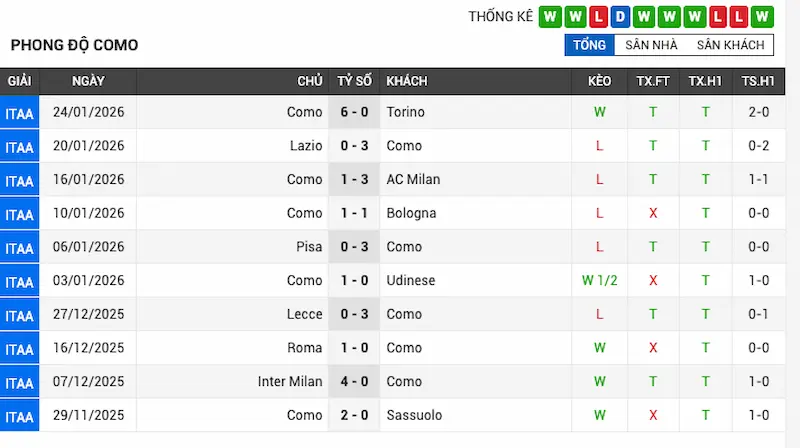This screenshot has width=800, height=448.
Task: Click the first green W statistics badge
Action: pyautogui.click(x=549, y=16)
